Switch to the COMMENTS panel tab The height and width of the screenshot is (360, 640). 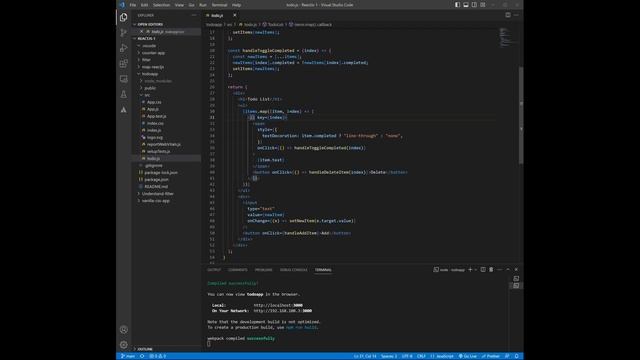point(238,270)
